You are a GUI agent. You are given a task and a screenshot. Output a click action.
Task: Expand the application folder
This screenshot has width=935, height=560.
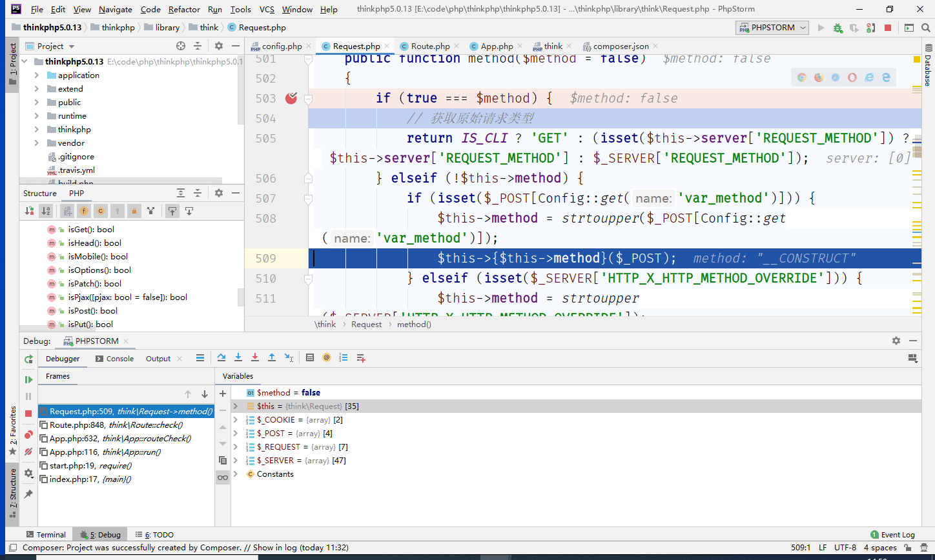pos(37,75)
